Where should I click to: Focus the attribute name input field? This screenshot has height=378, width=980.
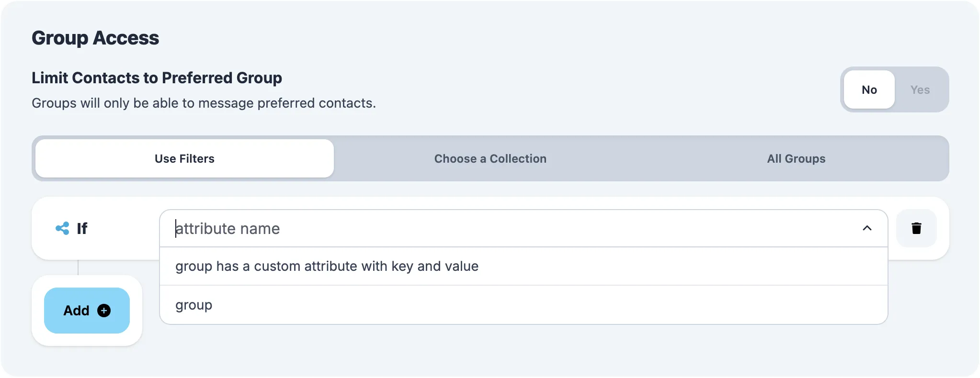(x=479, y=228)
